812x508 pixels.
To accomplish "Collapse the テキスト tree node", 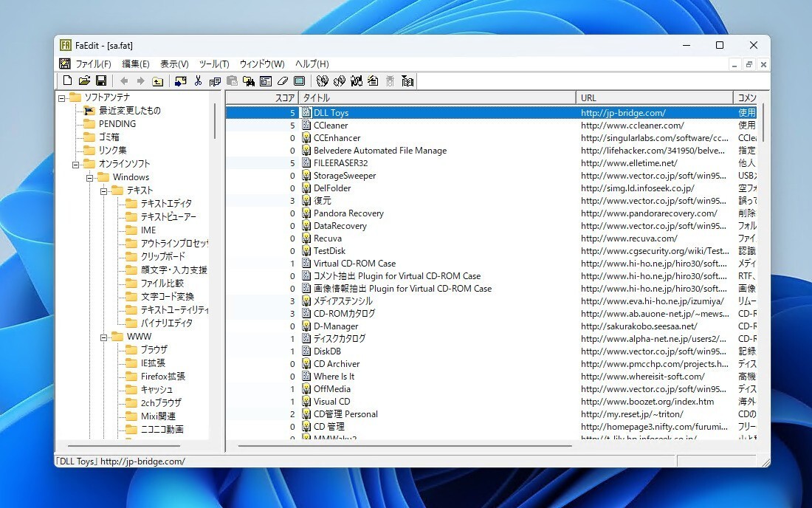I will [103, 191].
